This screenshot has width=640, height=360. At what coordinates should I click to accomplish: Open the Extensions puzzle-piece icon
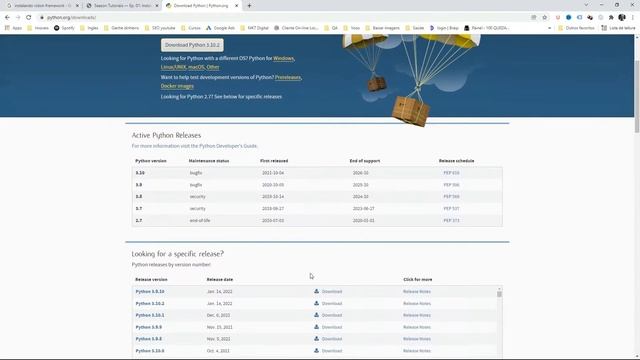click(x=611, y=18)
